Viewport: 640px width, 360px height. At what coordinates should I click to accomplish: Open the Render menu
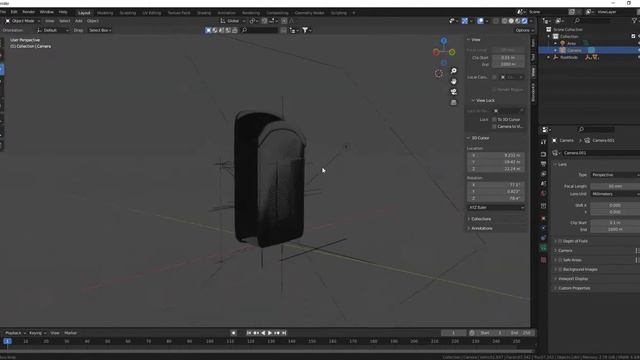pos(29,12)
